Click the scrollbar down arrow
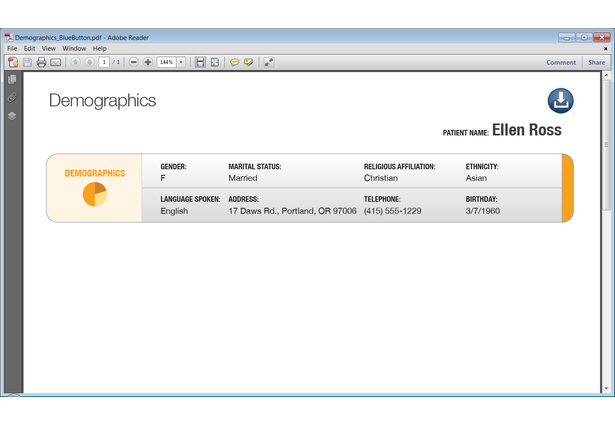This screenshot has width=615, height=424. point(606,388)
